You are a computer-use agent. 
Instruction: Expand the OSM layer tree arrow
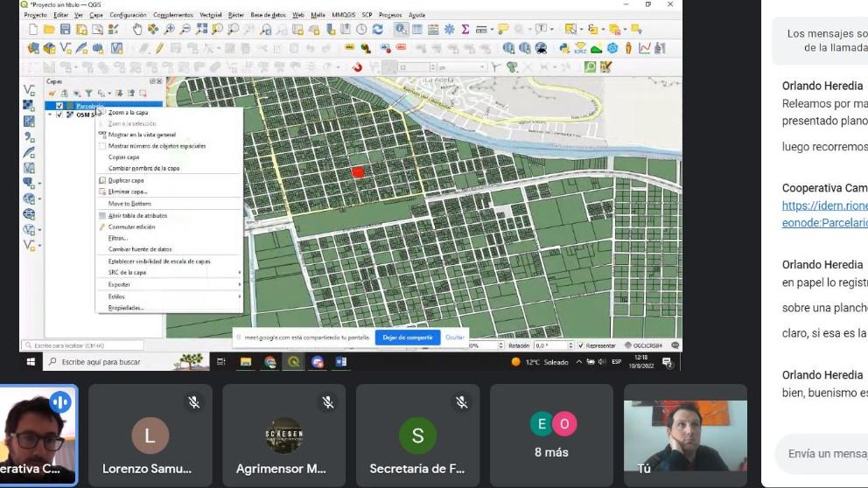pyautogui.click(x=50, y=115)
